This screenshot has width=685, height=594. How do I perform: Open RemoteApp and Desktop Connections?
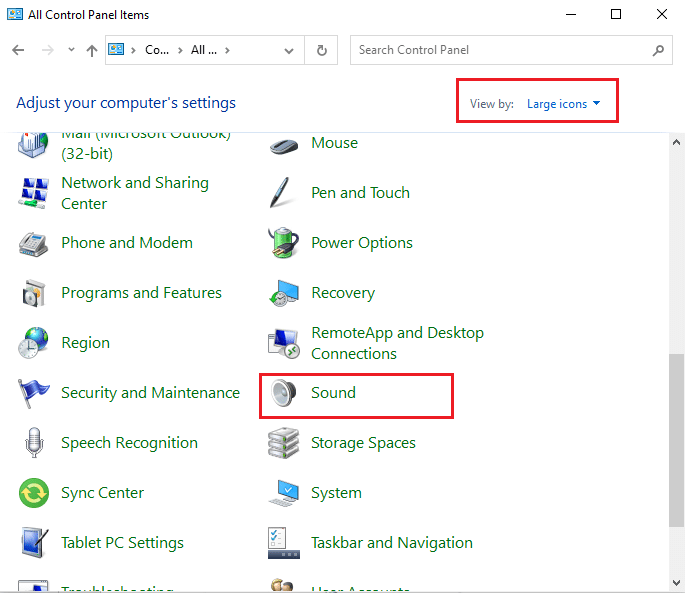(x=396, y=343)
